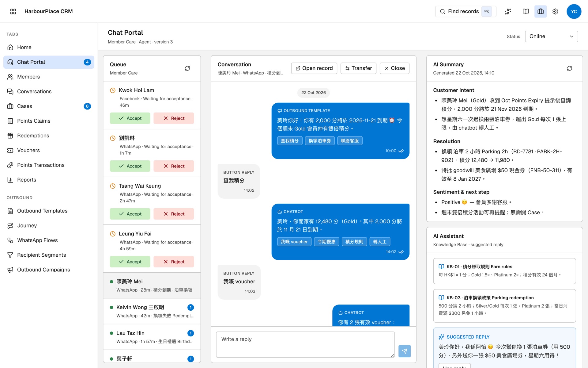Refresh the Queue panel
This screenshot has height=368, width=588.
point(187,68)
